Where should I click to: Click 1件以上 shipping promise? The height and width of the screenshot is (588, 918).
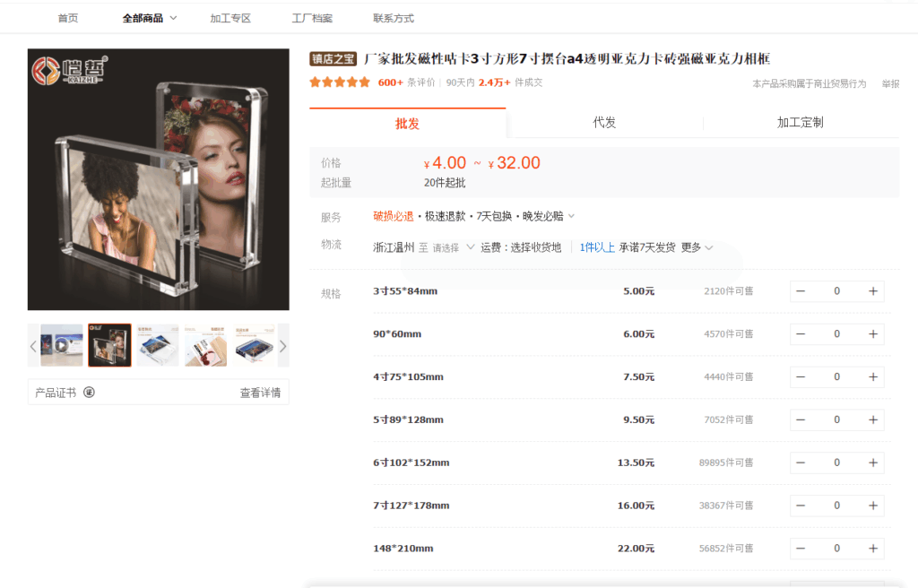click(597, 247)
